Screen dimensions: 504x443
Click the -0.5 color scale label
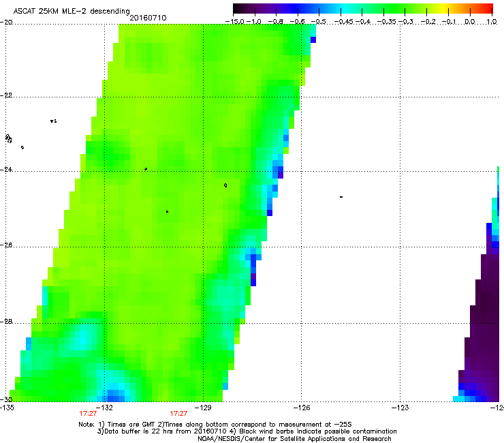point(319,22)
